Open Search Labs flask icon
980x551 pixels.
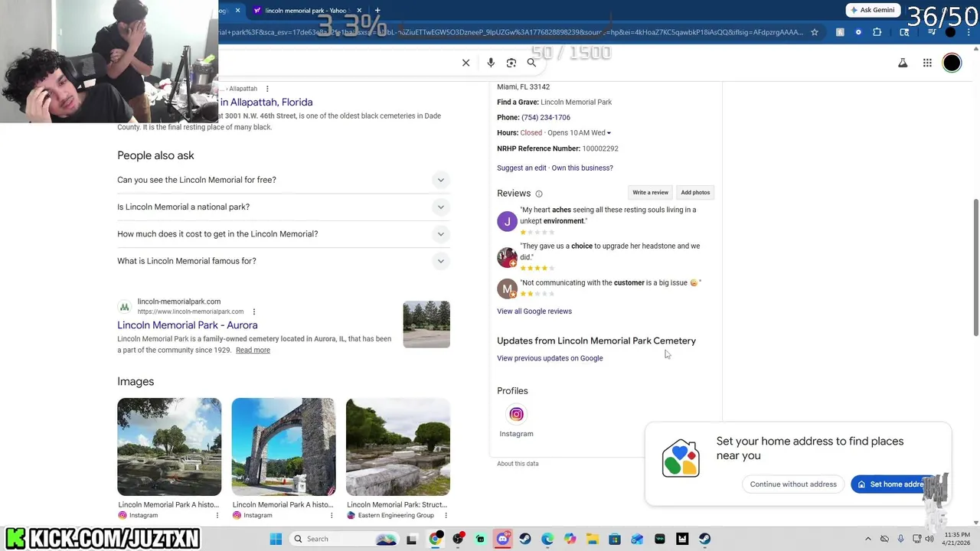tap(903, 63)
